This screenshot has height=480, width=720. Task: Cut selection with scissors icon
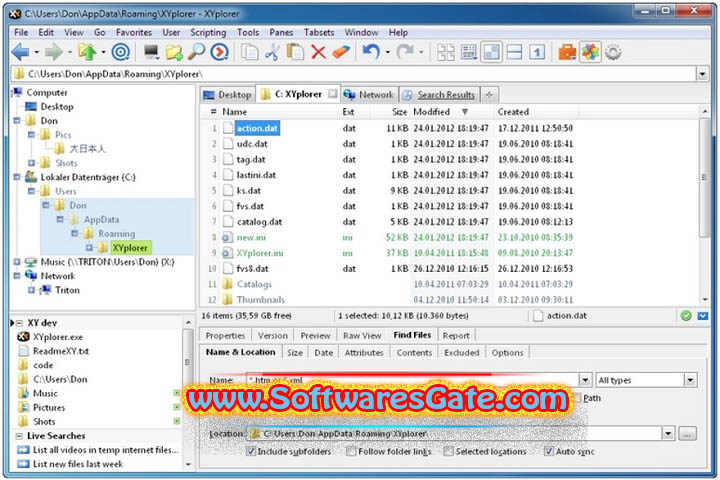click(x=272, y=52)
